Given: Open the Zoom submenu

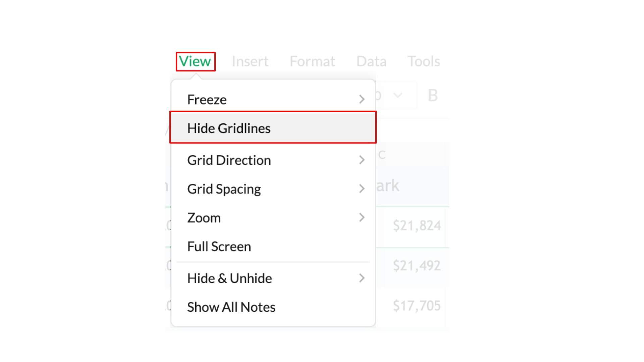Looking at the screenshot, I should coord(204,218).
